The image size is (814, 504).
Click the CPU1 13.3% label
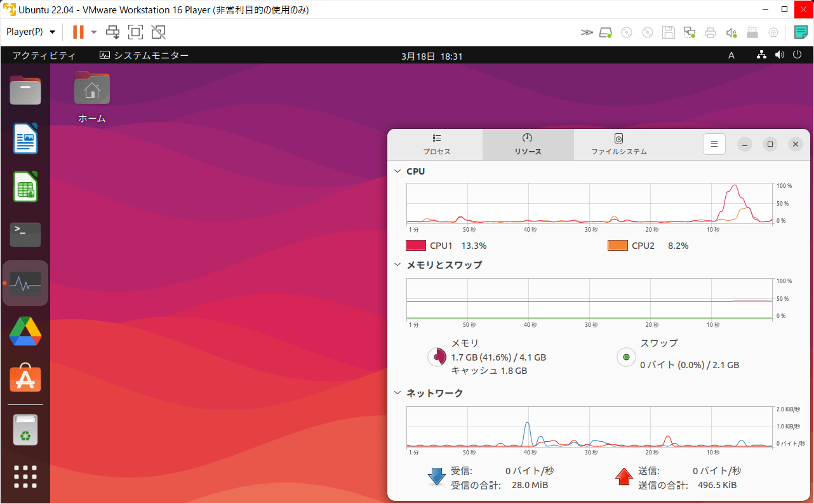458,246
